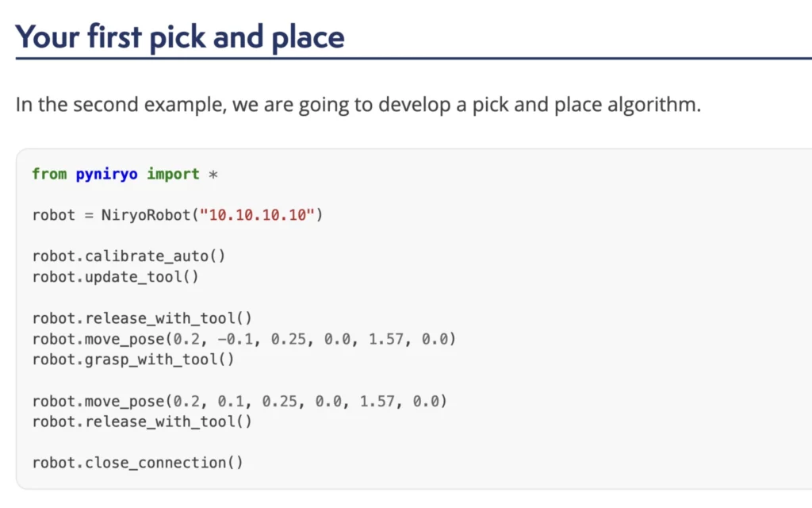Click the "from" keyword in the code

click(49, 174)
